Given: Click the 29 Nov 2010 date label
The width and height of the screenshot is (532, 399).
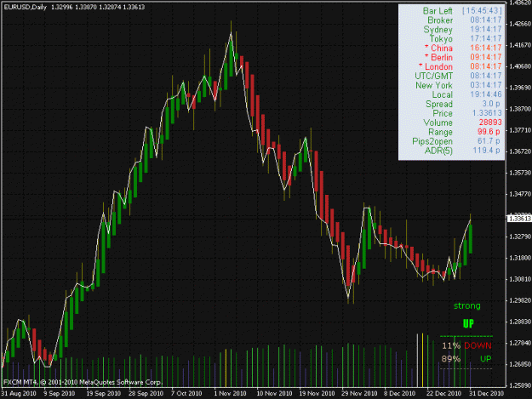Looking at the screenshot, I should 359,394.
